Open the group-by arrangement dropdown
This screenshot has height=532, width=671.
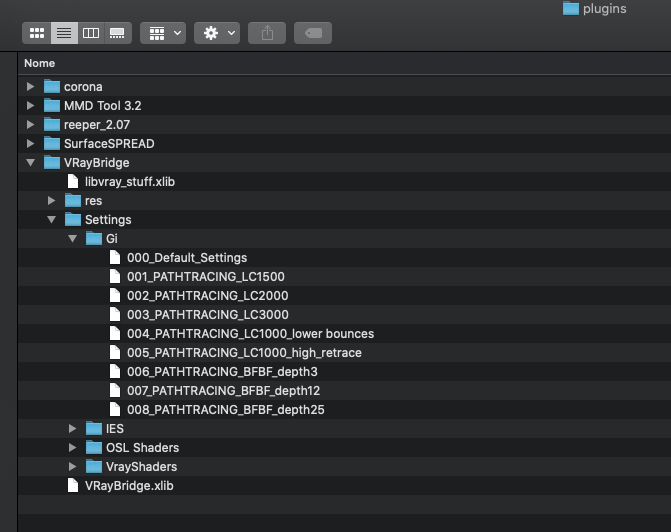(x=163, y=33)
